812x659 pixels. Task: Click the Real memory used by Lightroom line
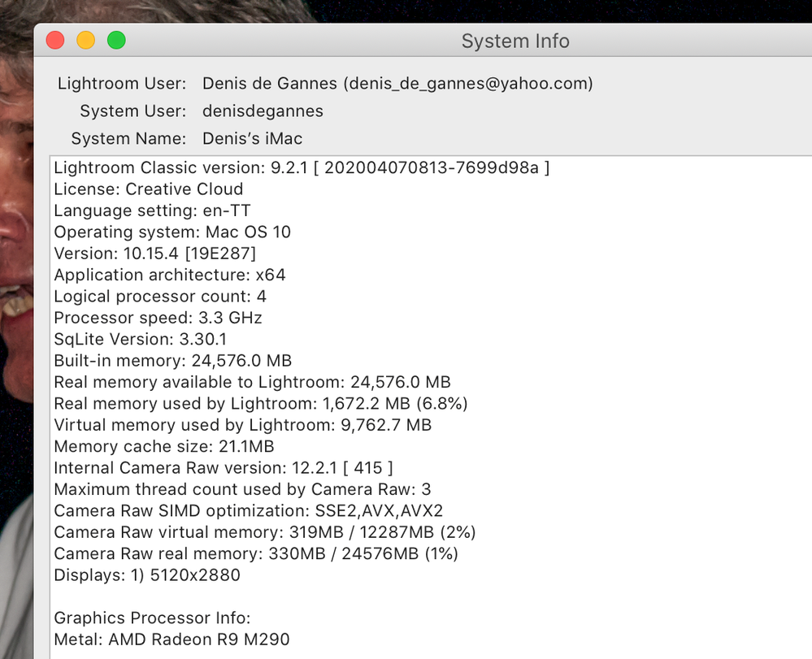260,403
